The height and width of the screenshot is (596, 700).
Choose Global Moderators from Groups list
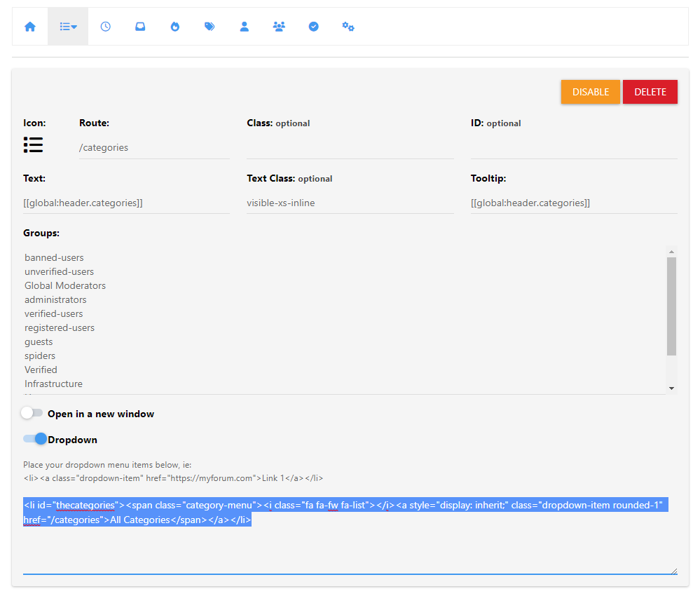click(x=65, y=285)
